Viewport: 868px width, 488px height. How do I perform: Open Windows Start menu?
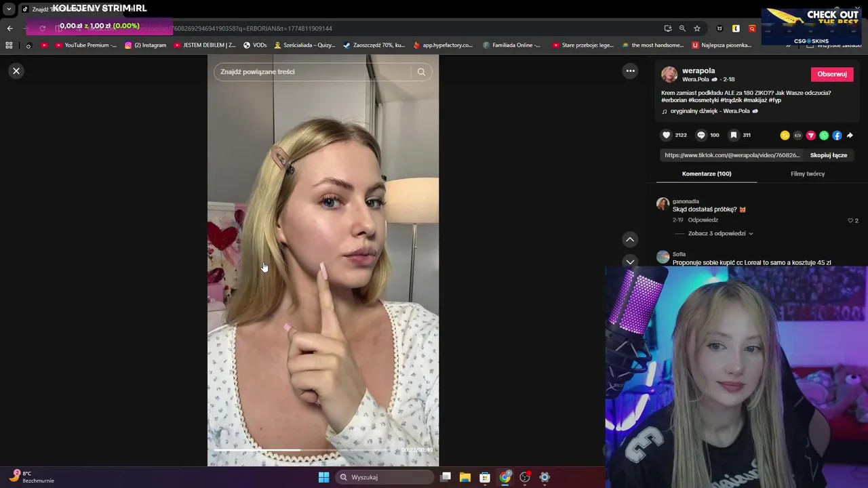tap(323, 477)
